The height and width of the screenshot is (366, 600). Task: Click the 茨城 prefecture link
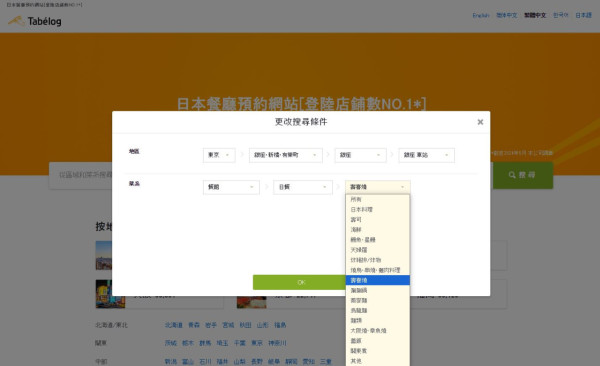pos(171,343)
